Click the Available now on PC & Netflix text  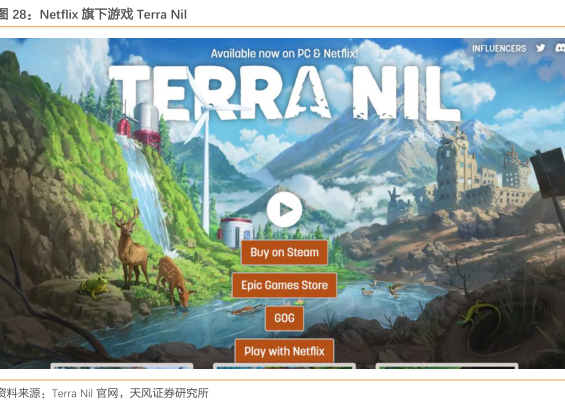coord(284,54)
